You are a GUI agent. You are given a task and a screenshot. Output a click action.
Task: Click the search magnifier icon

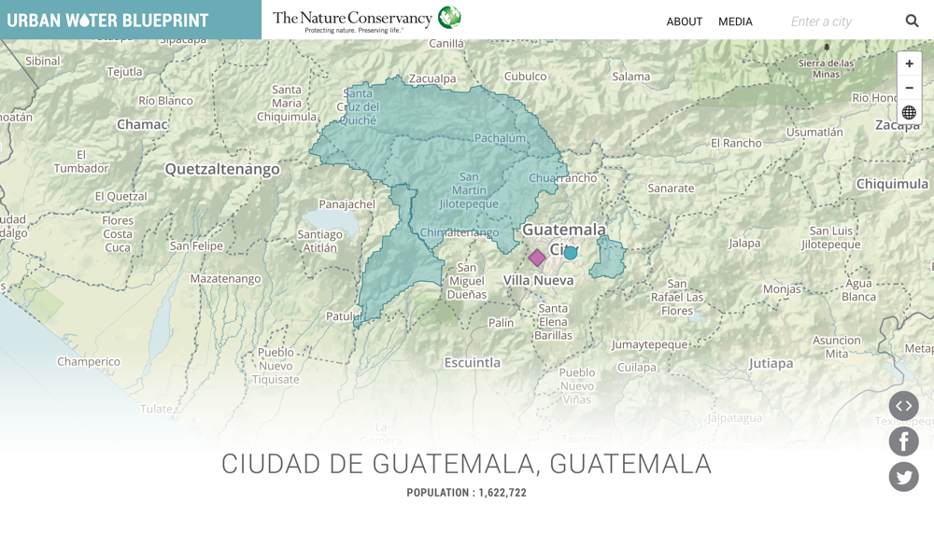(x=912, y=21)
